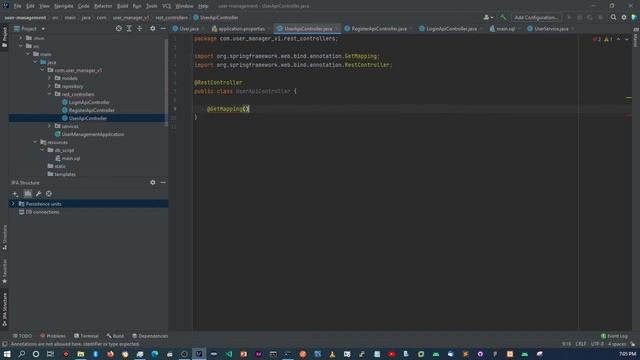Open Search Everywhere magnifier icon
Image resolution: width=640 pixels, height=360 pixels.
coord(613,18)
